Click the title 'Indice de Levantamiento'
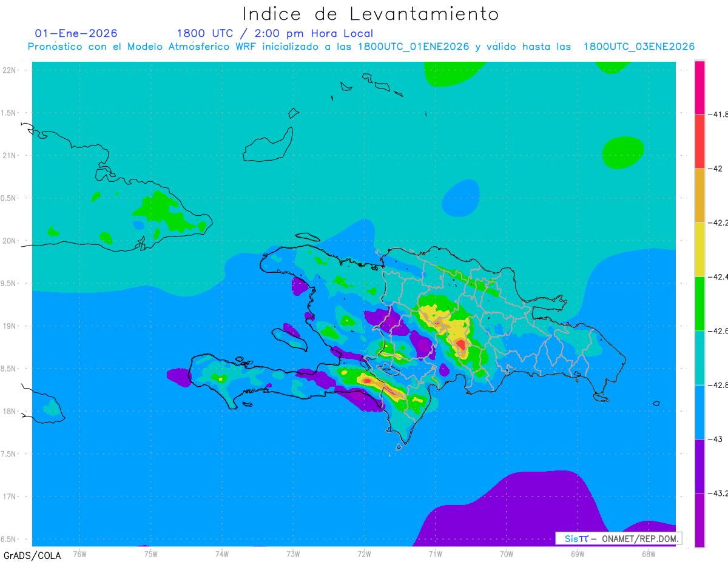728x562 pixels. (370, 13)
